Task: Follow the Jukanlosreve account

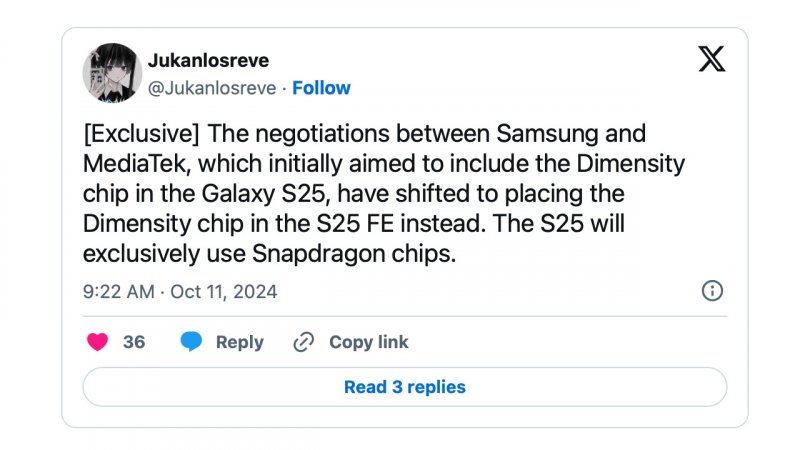Action: pos(321,88)
